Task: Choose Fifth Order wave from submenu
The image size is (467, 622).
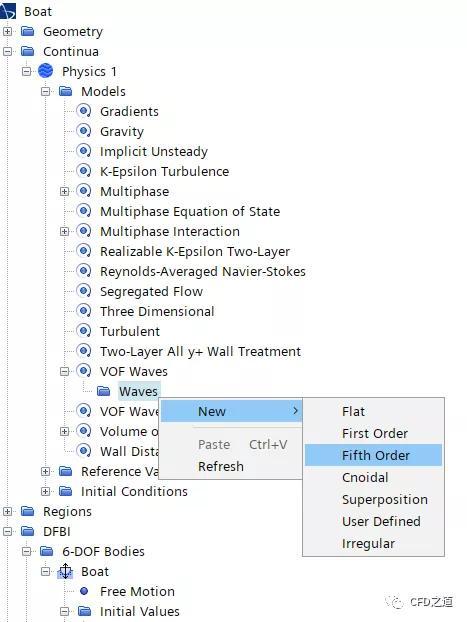Action: pyautogui.click(x=373, y=455)
